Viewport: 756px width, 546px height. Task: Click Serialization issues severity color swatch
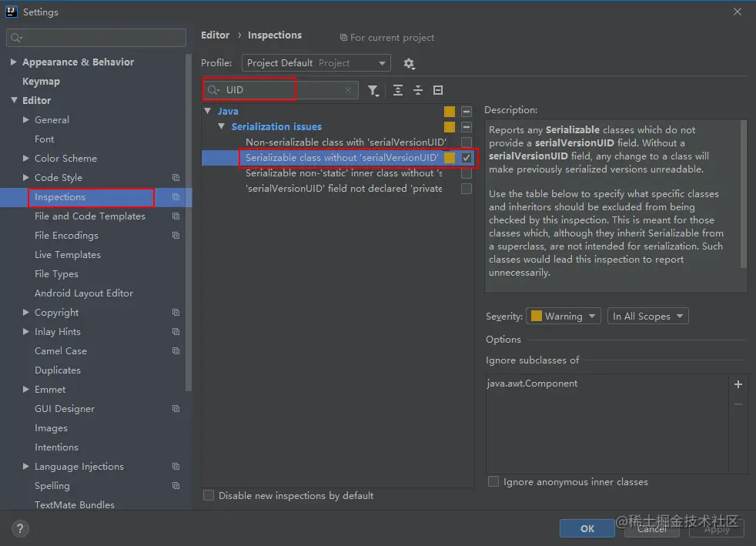point(450,127)
